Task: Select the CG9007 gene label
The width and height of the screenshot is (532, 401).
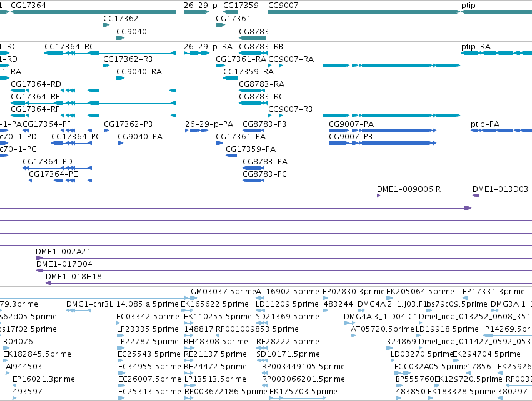Action: coord(283,6)
